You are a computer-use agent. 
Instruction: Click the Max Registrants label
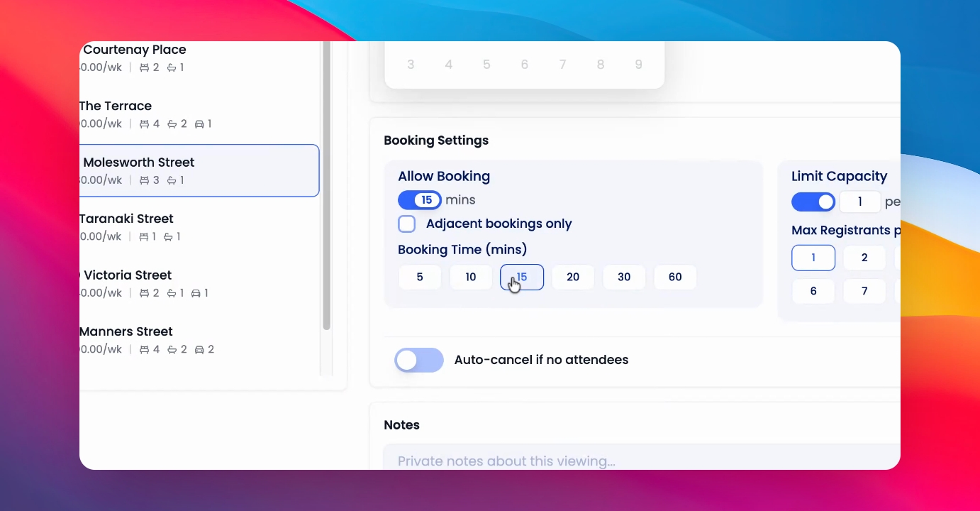tap(846, 231)
